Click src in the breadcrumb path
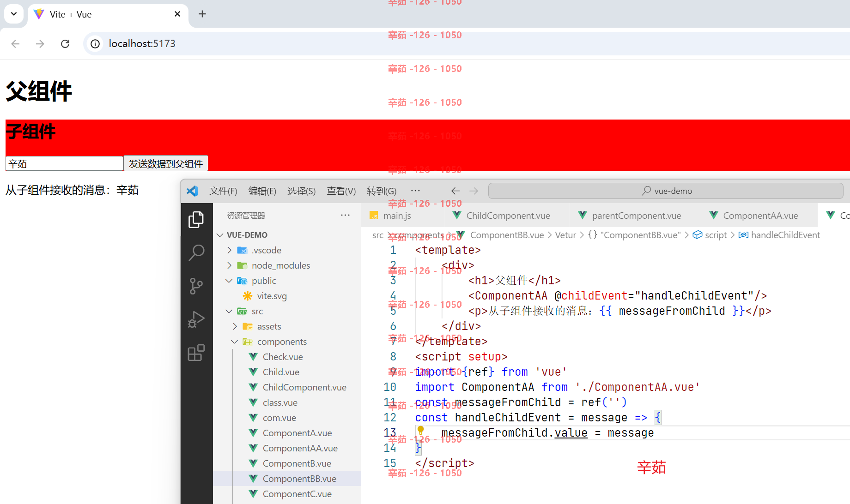This screenshot has height=504, width=850. [x=378, y=235]
